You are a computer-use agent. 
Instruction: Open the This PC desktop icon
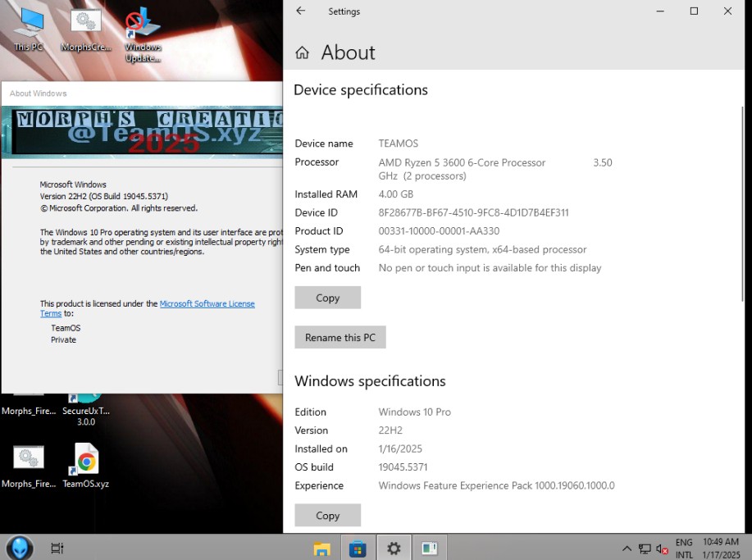point(29,29)
